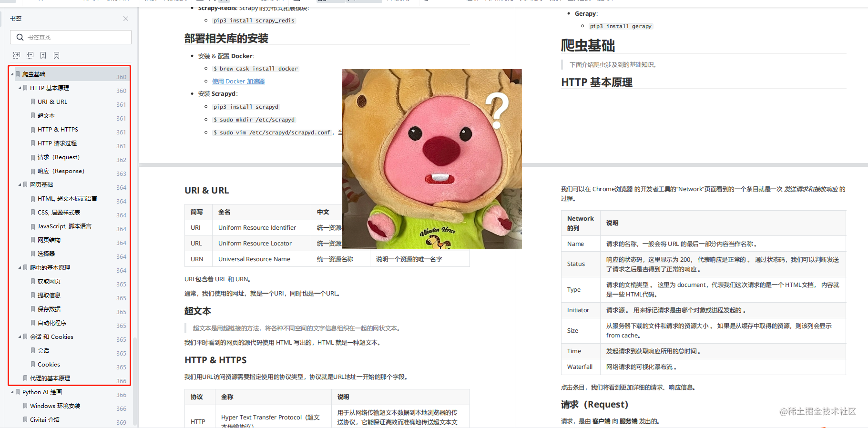Screen dimensions: 868x428
Task: Collapse all bookmarks with the minus-box icon
Action: coord(30,55)
